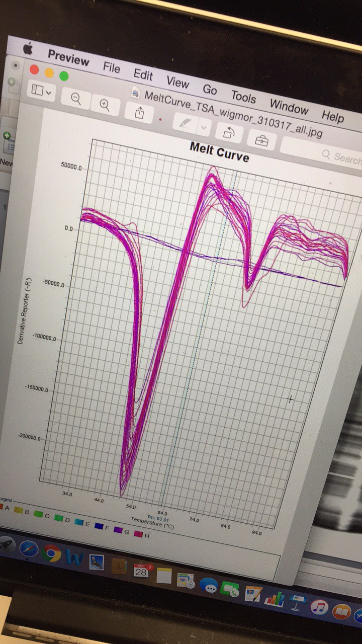Open the Highlight tool dropdown arrow

(204, 128)
